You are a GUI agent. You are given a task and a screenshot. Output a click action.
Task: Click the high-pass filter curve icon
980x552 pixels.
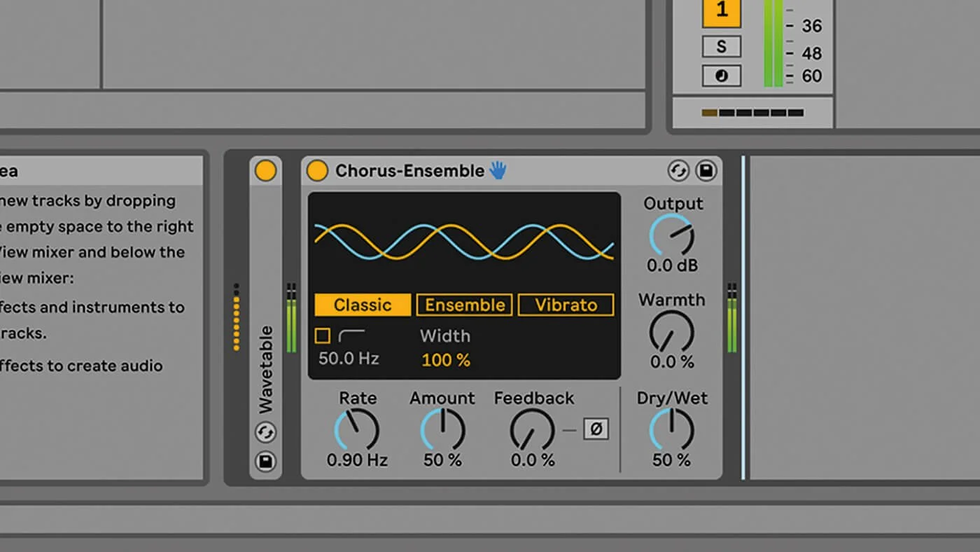coord(352,336)
